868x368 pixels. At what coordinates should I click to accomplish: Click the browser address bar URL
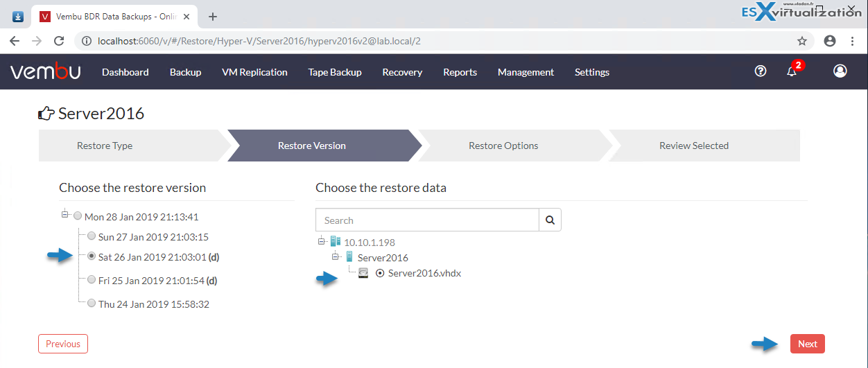pos(259,41)
